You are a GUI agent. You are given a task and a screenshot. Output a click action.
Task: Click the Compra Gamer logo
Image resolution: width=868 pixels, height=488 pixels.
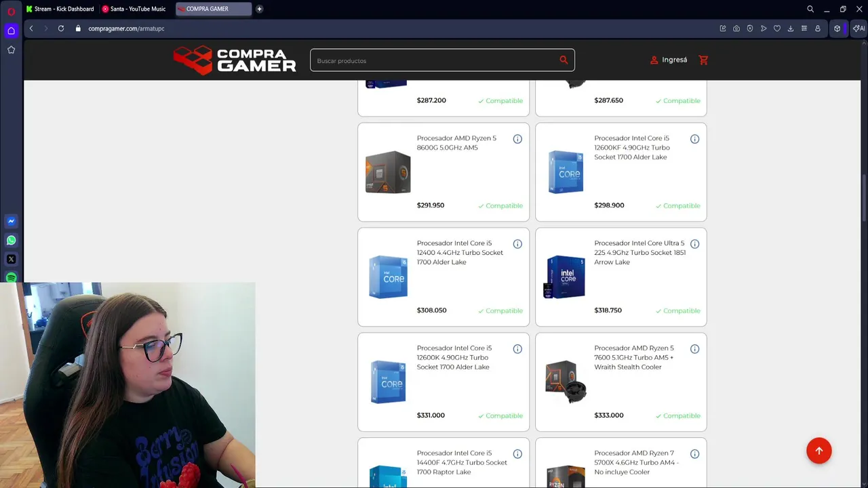click(235, 60)
